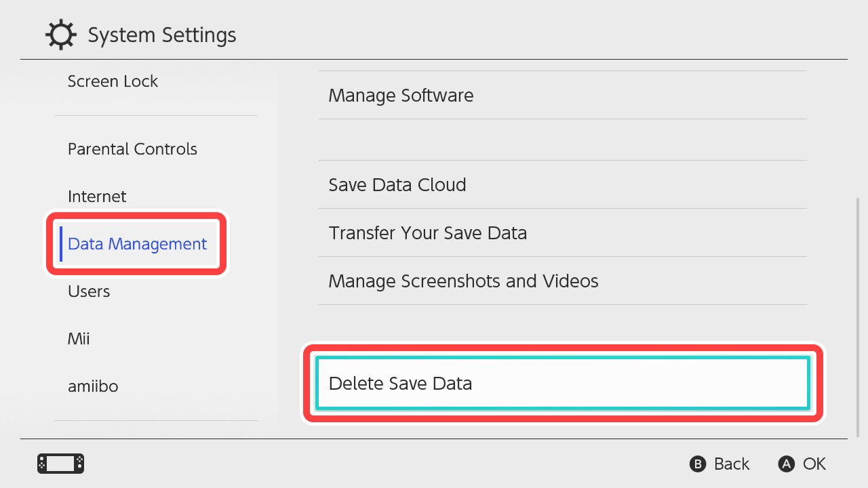Image resolution: width=868 pixels, height=488 pixels.
Task: Open amiibo settings
Action: click(x=93, y=386)
